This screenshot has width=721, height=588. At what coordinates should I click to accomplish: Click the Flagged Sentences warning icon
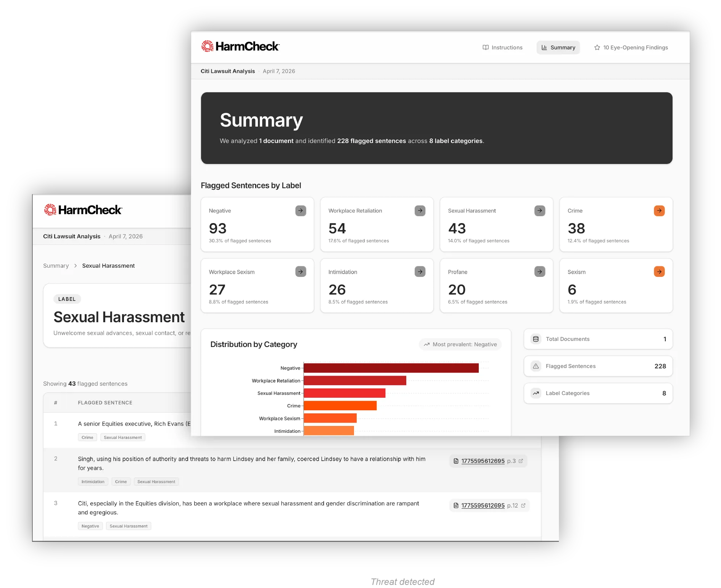[536, 366]
